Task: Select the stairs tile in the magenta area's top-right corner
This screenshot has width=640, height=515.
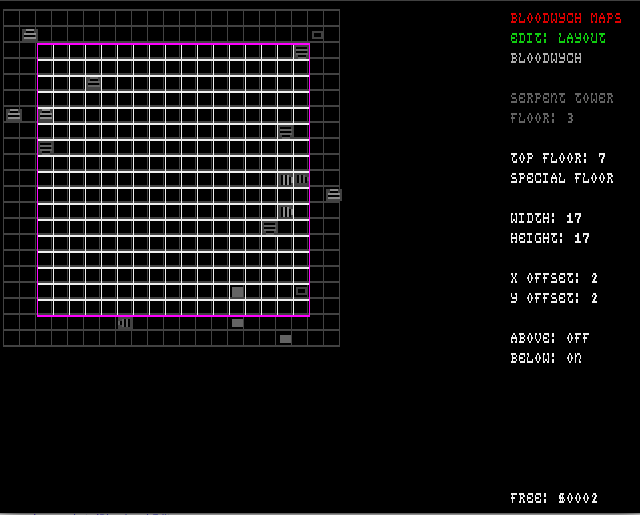Action: (302, 52)
